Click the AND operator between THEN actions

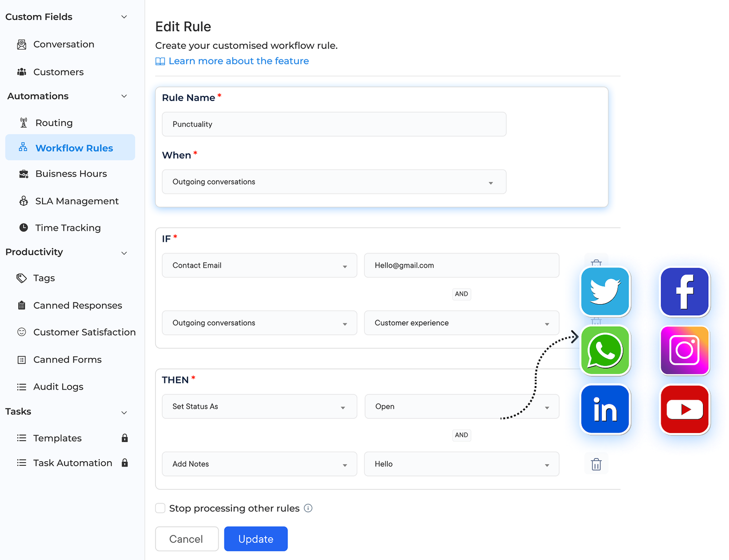point(462,435)
